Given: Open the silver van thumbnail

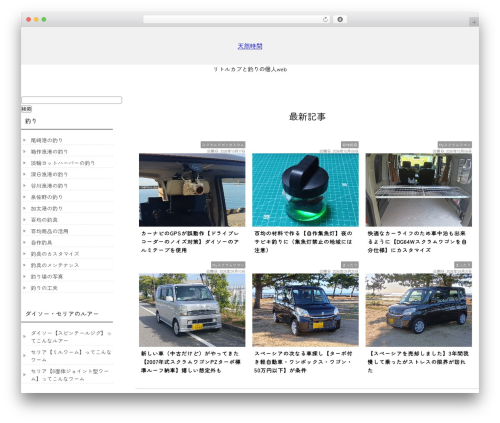Looking at the screenshot, I should click(x=192, y=310).
